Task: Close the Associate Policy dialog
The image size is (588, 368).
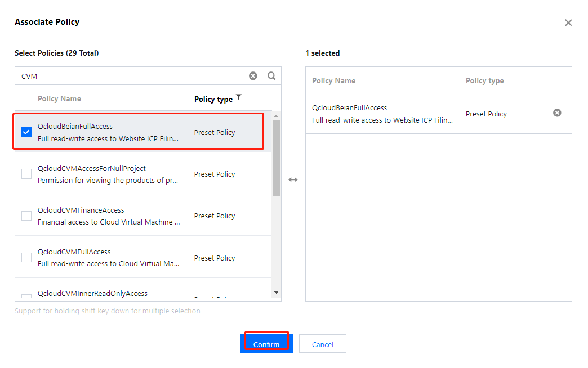Action: [x=568, y=23]
